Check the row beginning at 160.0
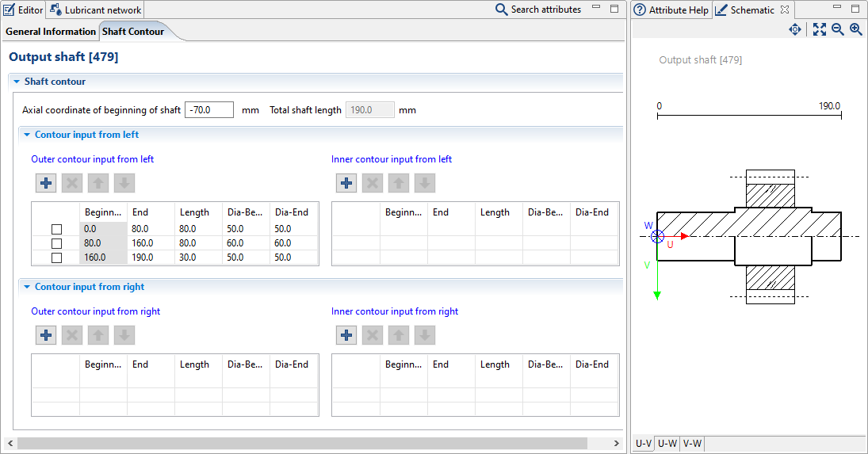 click(x=56, y=258)
